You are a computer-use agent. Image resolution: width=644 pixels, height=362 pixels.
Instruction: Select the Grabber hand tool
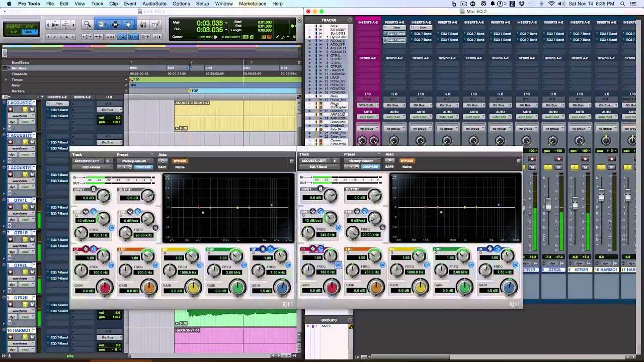(x=128, y=24)
